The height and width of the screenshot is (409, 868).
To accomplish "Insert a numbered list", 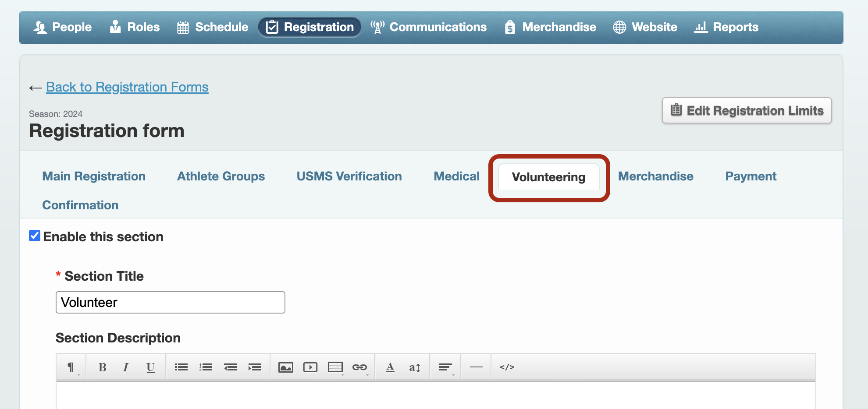I will click(206, 367).
